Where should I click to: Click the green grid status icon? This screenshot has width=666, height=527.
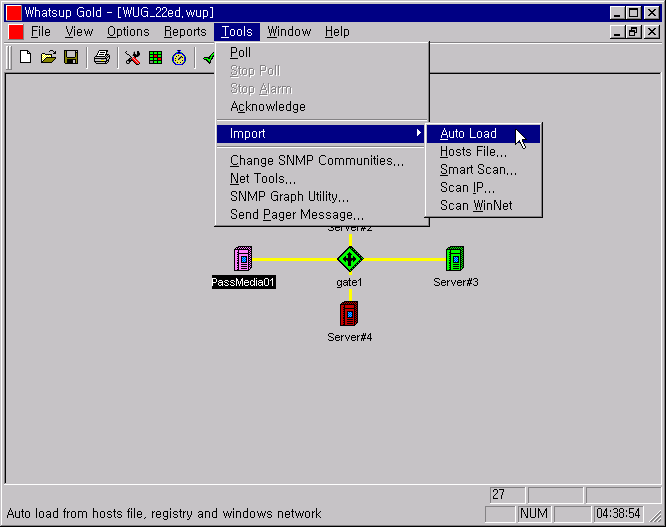155,57
